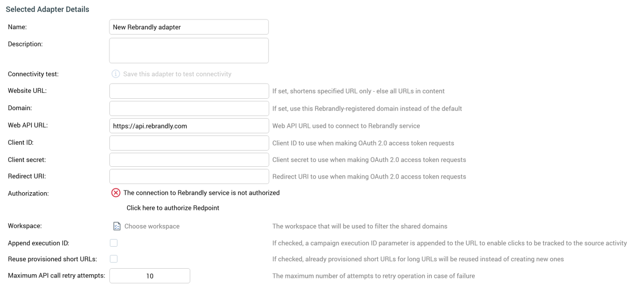Open the Choose workspace selector

coord(151,226)
